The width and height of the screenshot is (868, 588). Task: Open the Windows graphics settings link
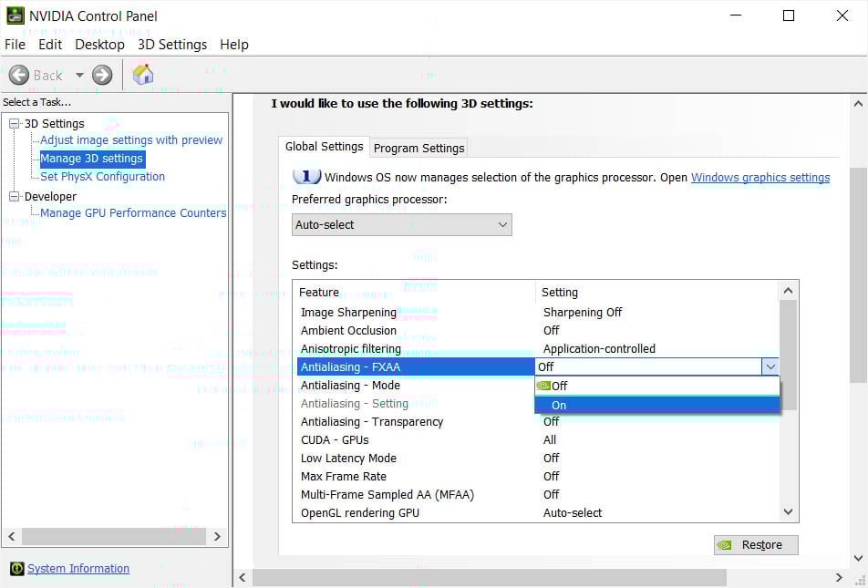[759, 177]
